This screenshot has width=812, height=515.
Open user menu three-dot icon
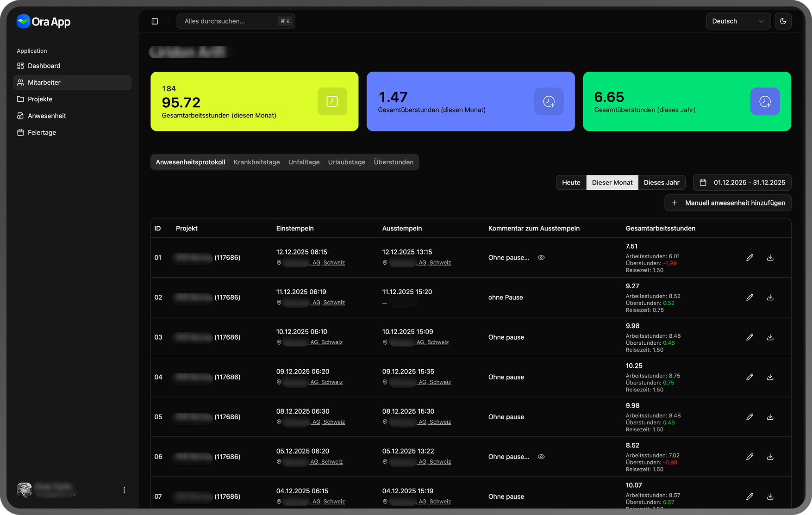(124, 490)
